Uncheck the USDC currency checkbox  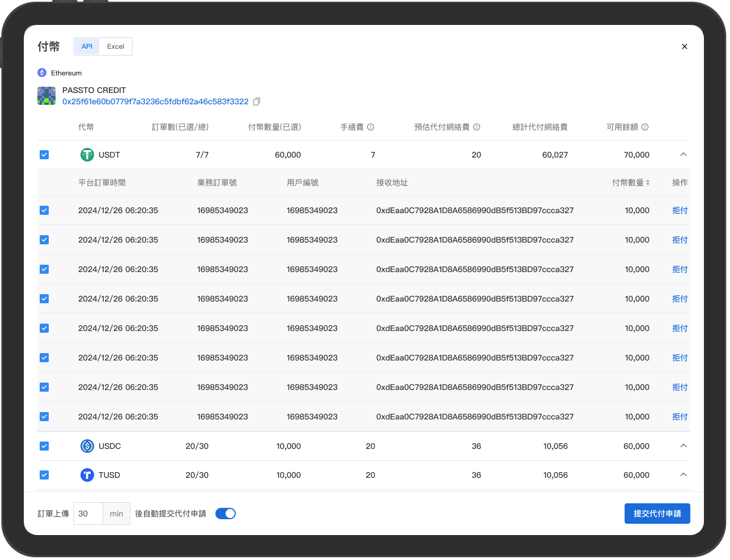click(44, 446)
